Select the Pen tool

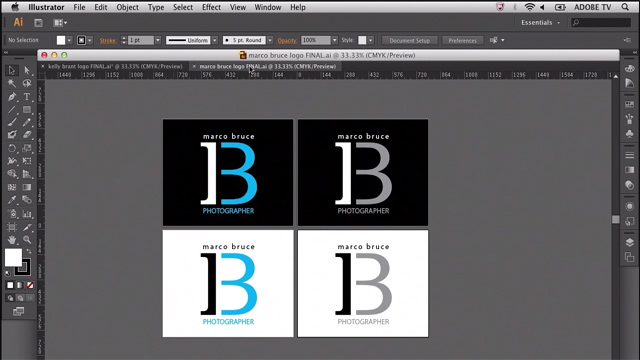click(12, 97)
